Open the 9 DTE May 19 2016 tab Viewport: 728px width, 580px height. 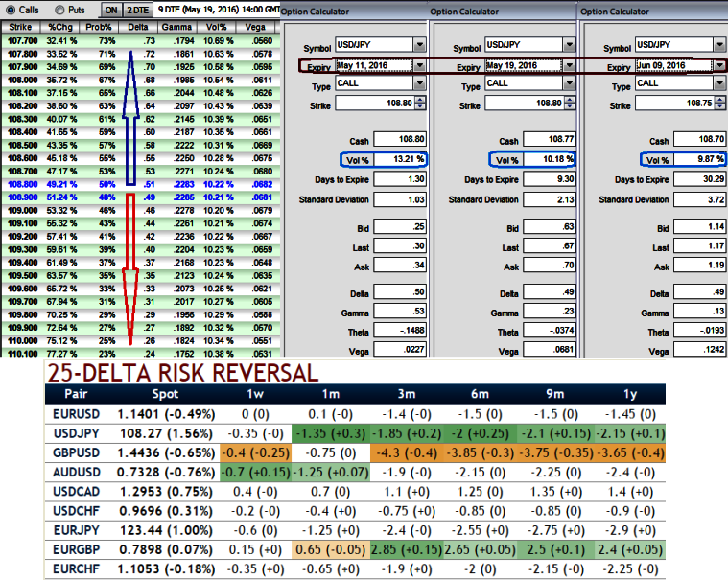coord(218,10)
